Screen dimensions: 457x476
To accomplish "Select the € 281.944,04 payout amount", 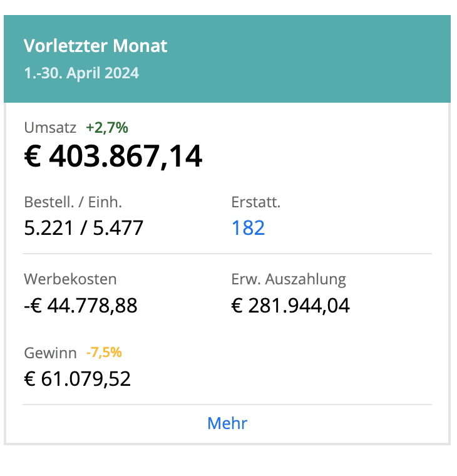I will point(290,306).
